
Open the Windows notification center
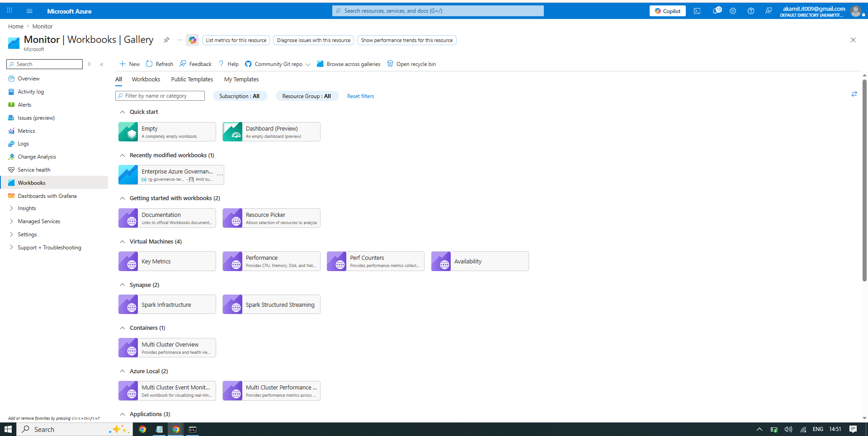click(x=853, y=429)
